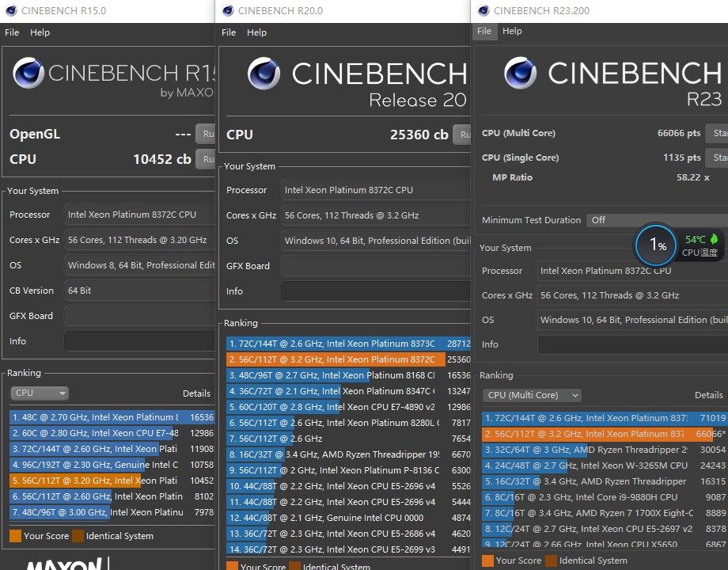Click the Cinebench Release 20 logo sphere
Image resolution: width=728 pixels, height=570 pixels.
click(264, 74)
